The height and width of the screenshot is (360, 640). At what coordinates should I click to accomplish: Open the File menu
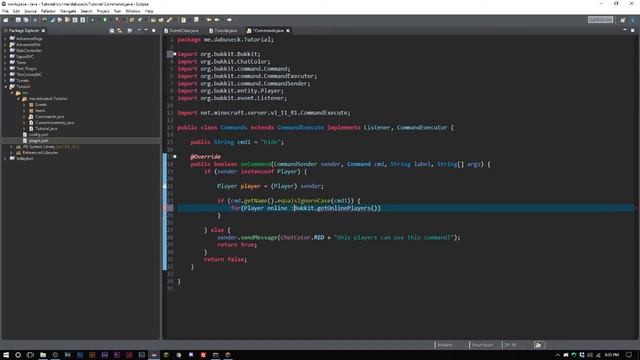point(5,11)
